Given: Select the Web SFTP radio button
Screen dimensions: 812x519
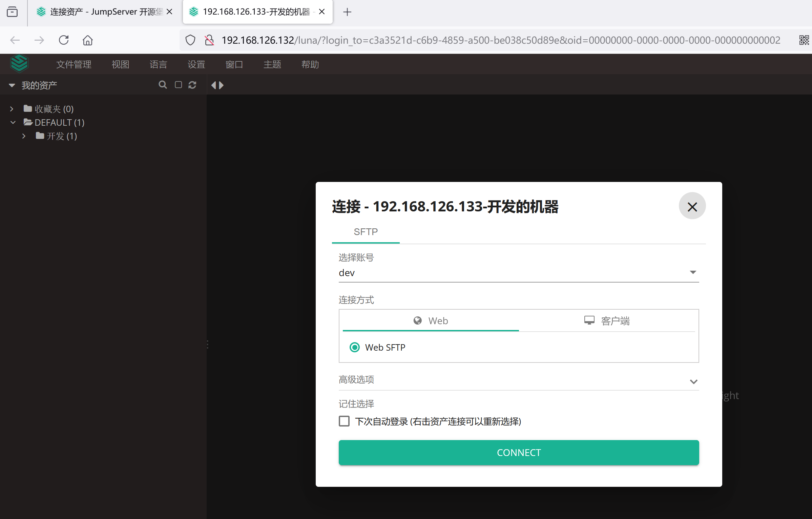Looking at the screenshot, I should click(355, 347).
